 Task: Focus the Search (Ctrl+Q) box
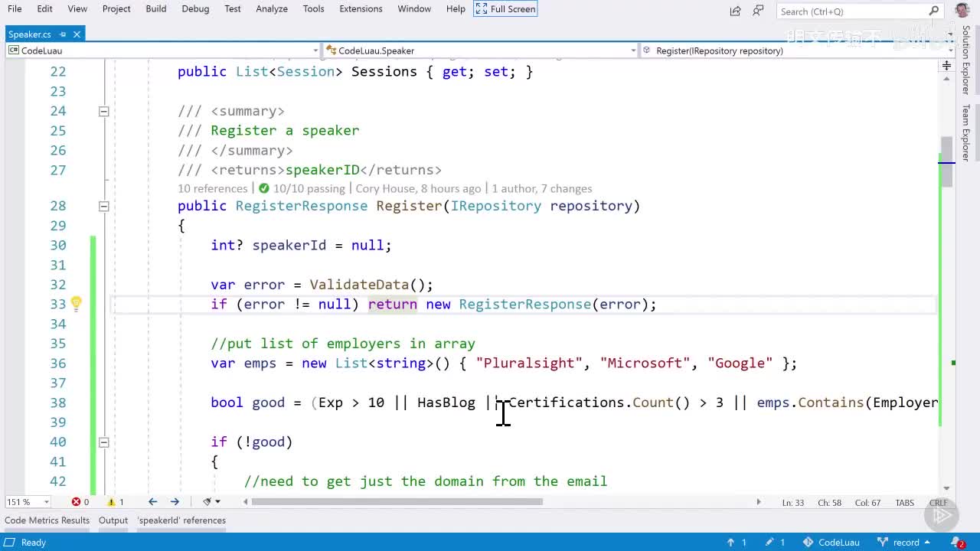pos(859,11)
